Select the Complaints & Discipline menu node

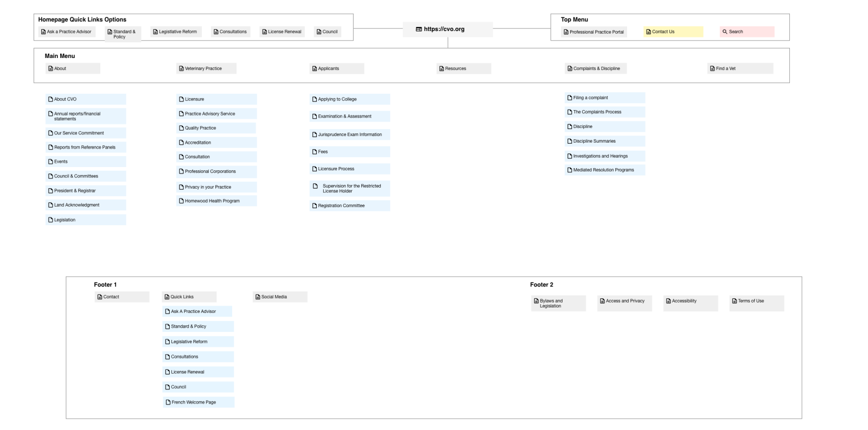click(596, 69)
